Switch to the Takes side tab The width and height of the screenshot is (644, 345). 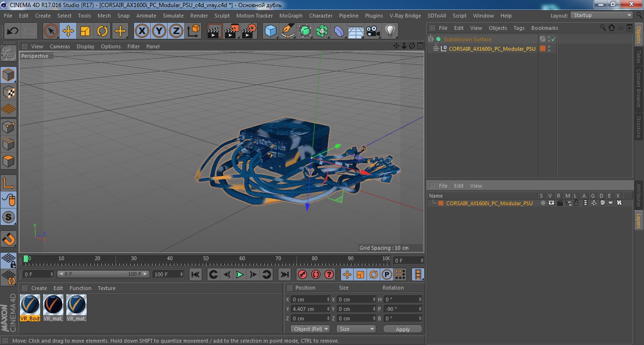pyautogui.click(x=639, y=57)
